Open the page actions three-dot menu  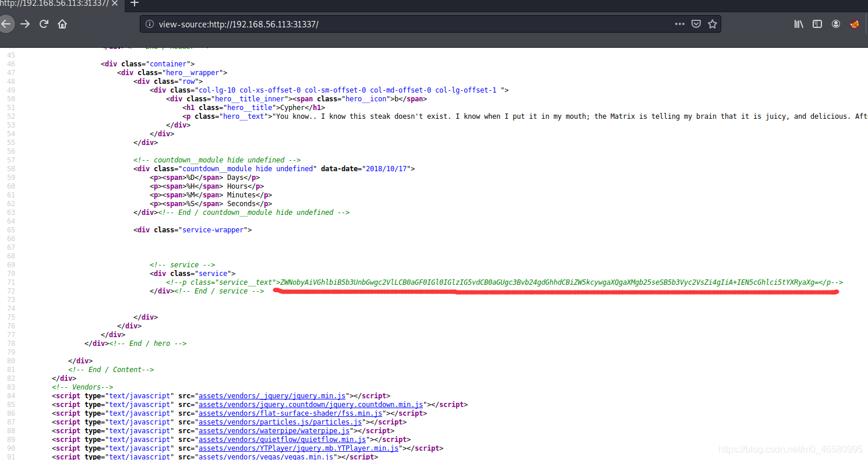[680, 24]
